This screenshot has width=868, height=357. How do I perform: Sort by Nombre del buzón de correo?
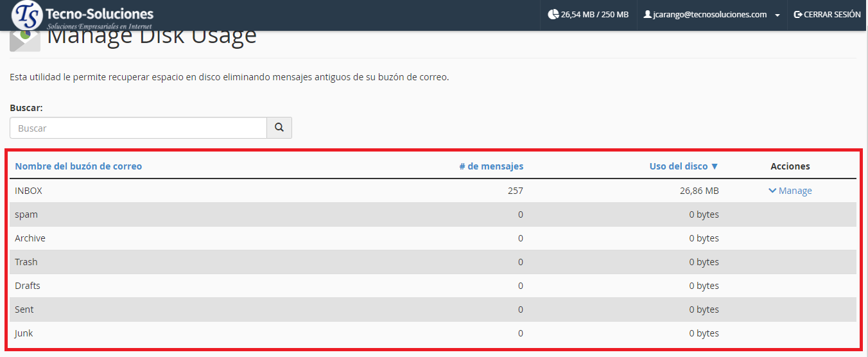click(x=78, y=166)
